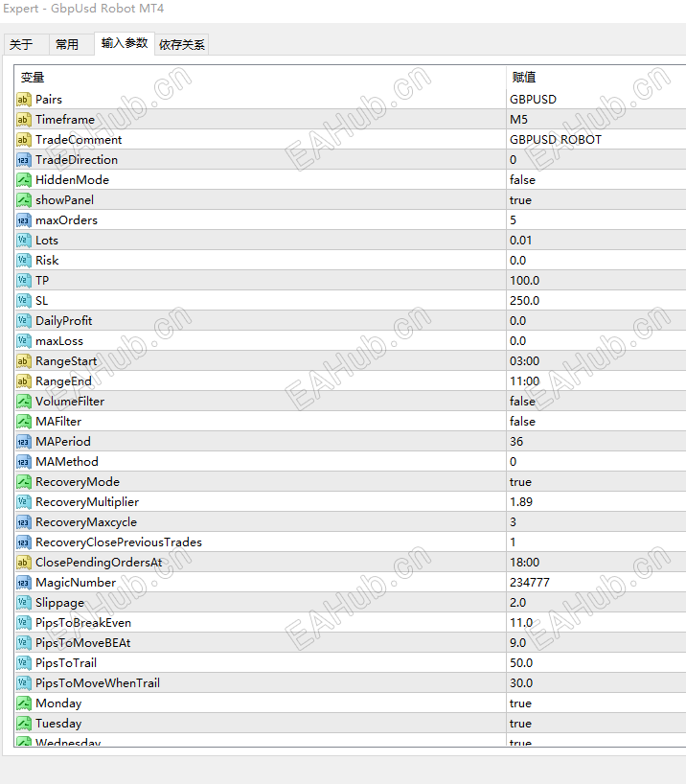This screenshot has height=784, width=686.
Task: Click the string icon beside ClosePendingOrdersAt
Action: [x=24, y=563]
